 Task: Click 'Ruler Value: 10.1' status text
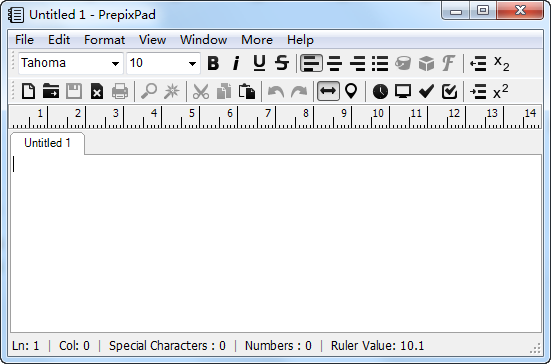(377, 346)
